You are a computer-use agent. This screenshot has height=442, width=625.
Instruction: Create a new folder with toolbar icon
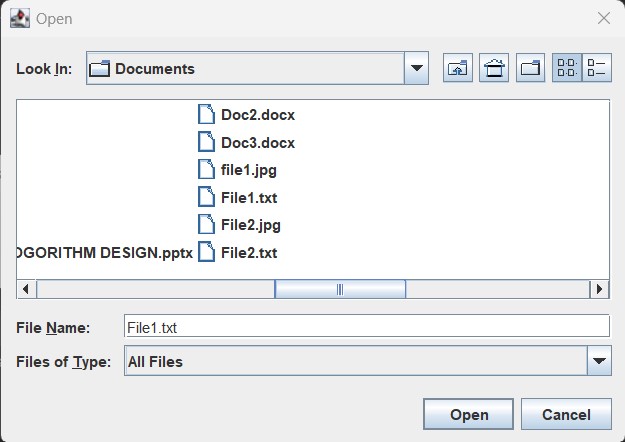point(530,68)
